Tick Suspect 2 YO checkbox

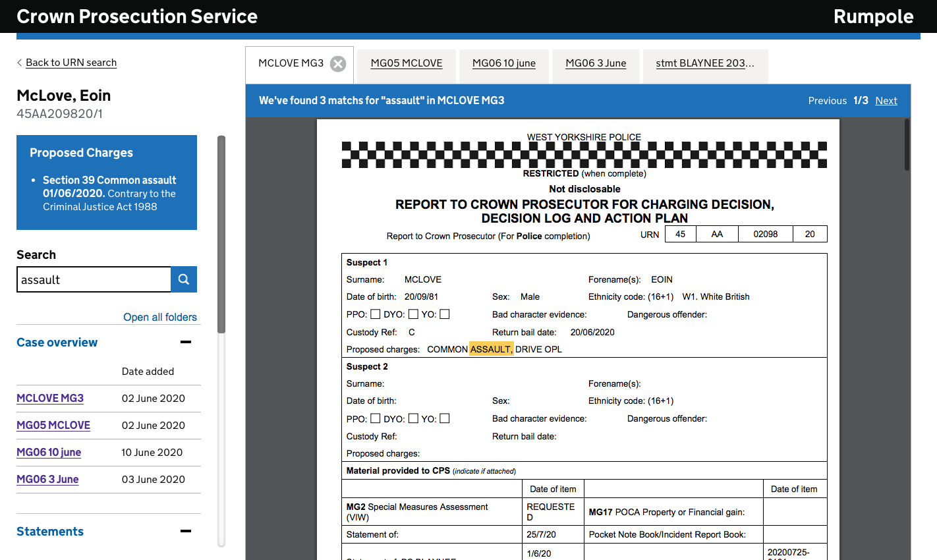[x=445, y=418]
